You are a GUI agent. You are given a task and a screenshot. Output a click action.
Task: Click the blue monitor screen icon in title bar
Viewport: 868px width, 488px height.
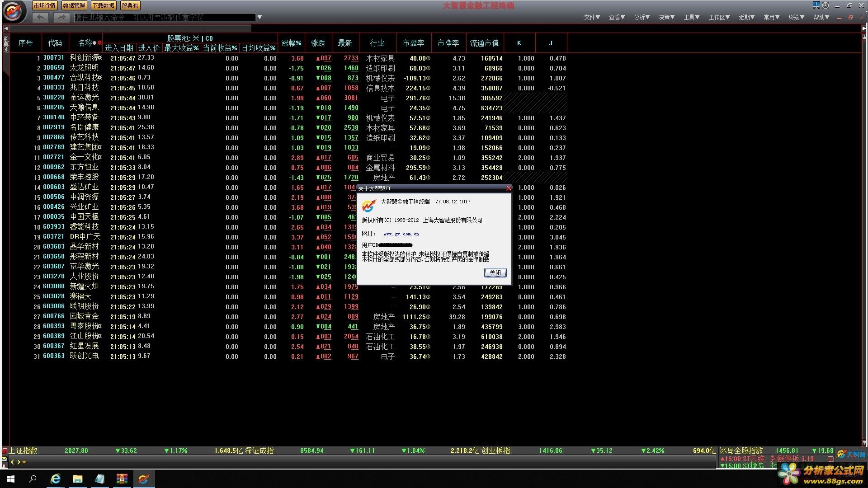pos(816,5)
